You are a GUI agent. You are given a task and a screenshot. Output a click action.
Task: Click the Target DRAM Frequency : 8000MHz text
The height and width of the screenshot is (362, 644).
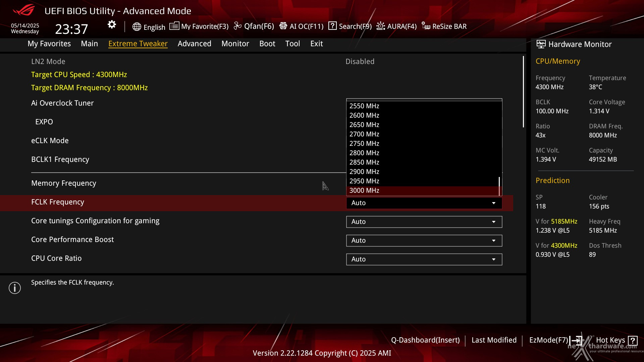point(90,88)
